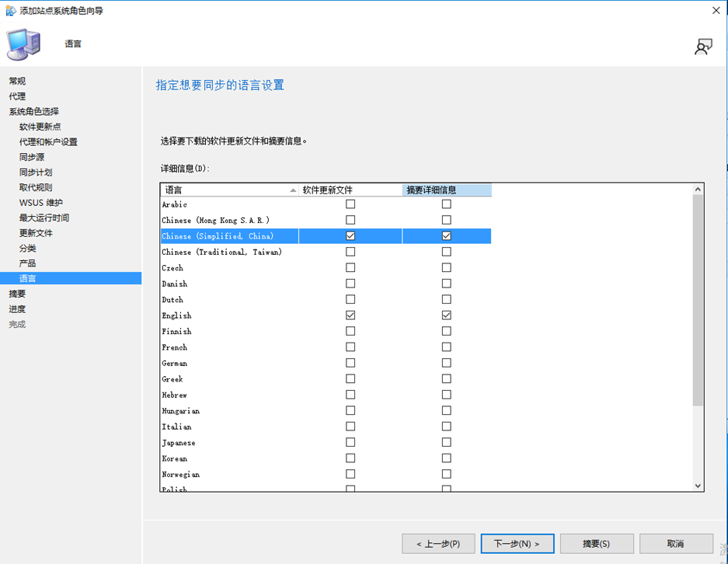Screen dimensions: 728x564
Task: Check summary details for Korean
Action: pos(447,458)
